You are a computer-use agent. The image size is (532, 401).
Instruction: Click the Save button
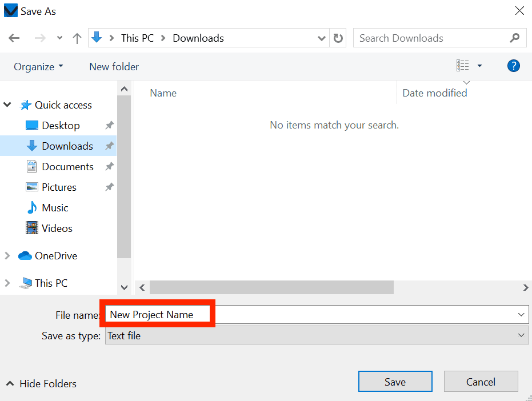coord(395,381)
